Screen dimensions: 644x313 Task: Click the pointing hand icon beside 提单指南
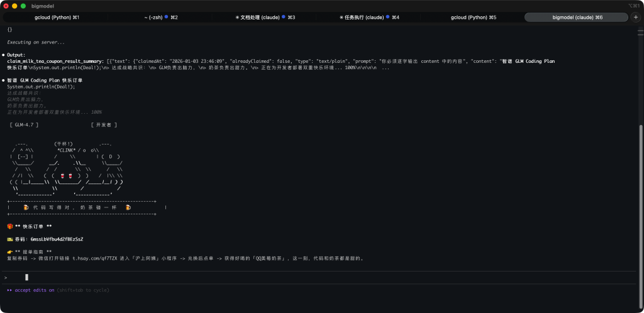click(10, 251)
